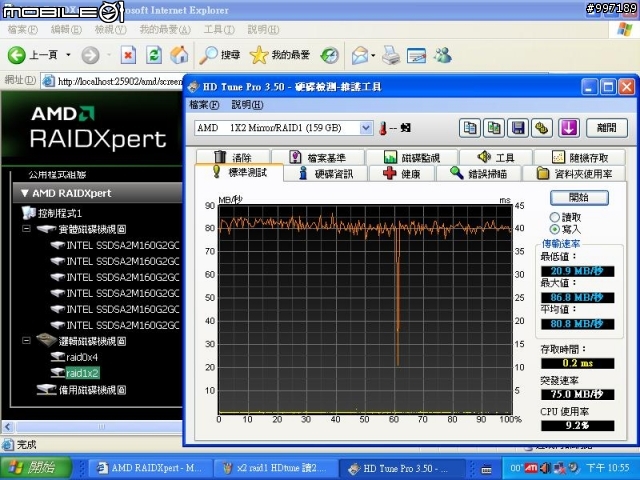Click the IE History icon
The image size is (640, 480).
329,56
